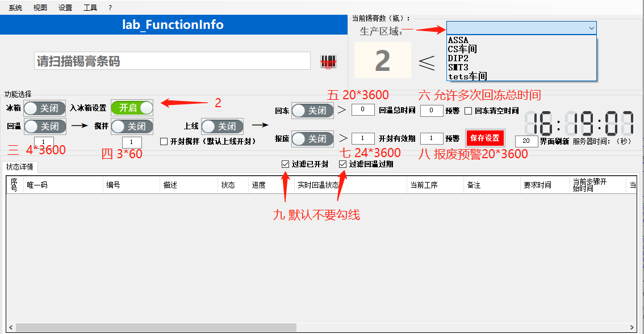Click the barcode scan icon

[x=328, y=62]
